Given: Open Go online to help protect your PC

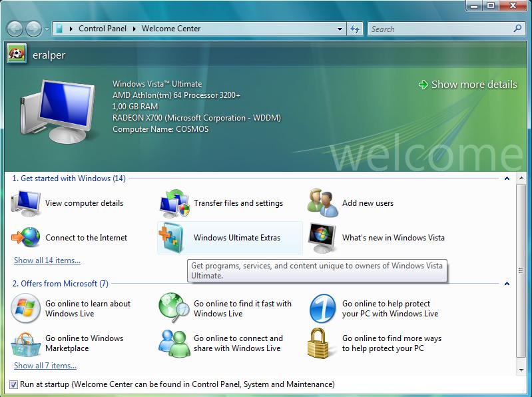Looking at the screenshot, I should [390, 308].
